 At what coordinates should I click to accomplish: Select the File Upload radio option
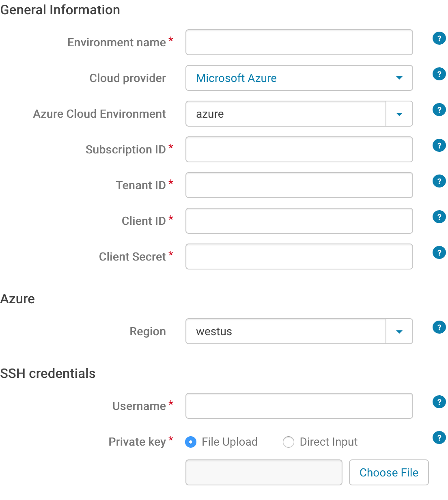191,442
